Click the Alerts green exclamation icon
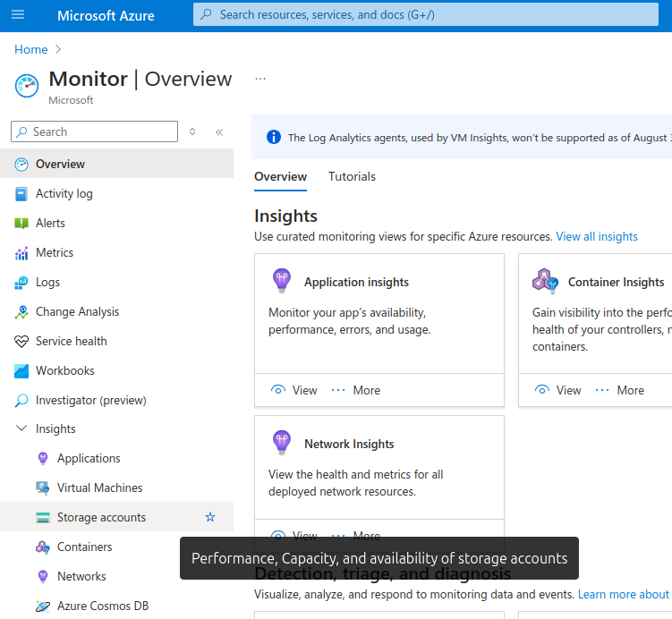Image resolution: width=672 pixels, height=619 pixels. 21,224
